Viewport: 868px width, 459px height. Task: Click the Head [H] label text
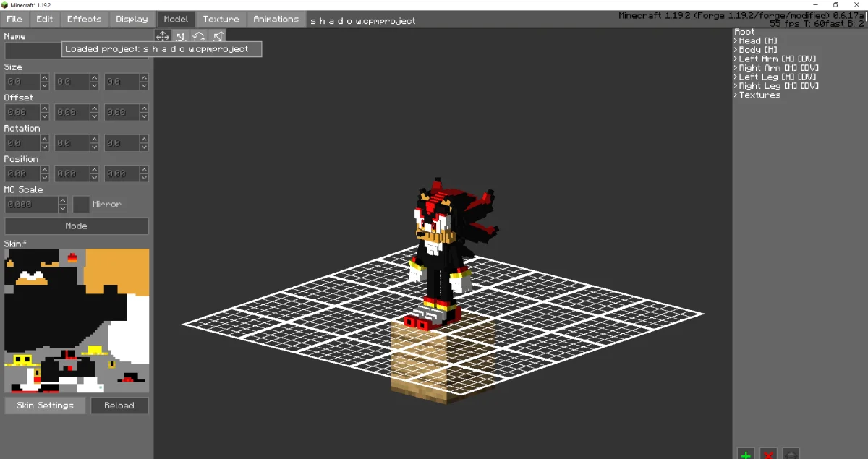[x=758, y=41]
